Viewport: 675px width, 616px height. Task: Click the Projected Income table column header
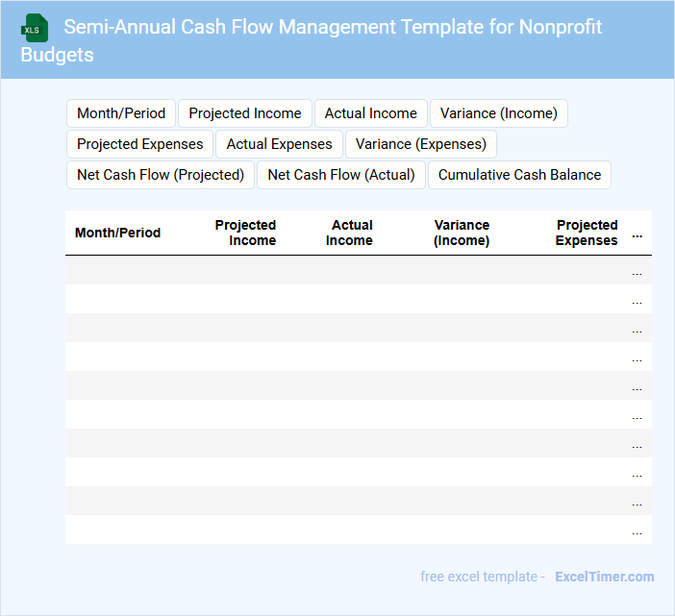pos(245,233)
